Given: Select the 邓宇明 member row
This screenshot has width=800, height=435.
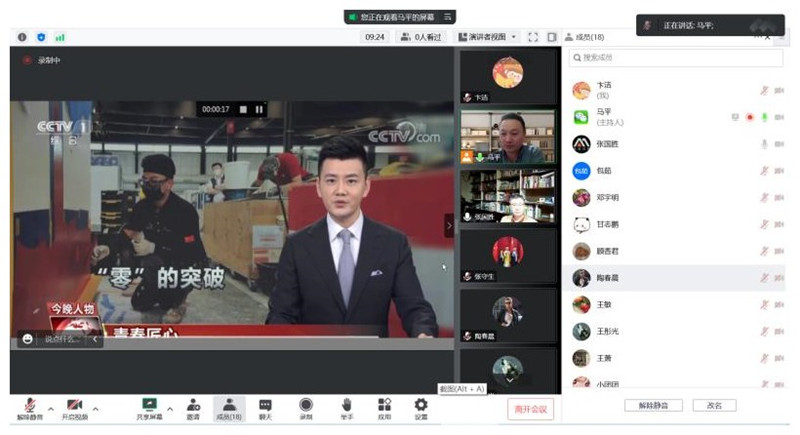Looking at the screenshot, I should click(x=674, y=197).
